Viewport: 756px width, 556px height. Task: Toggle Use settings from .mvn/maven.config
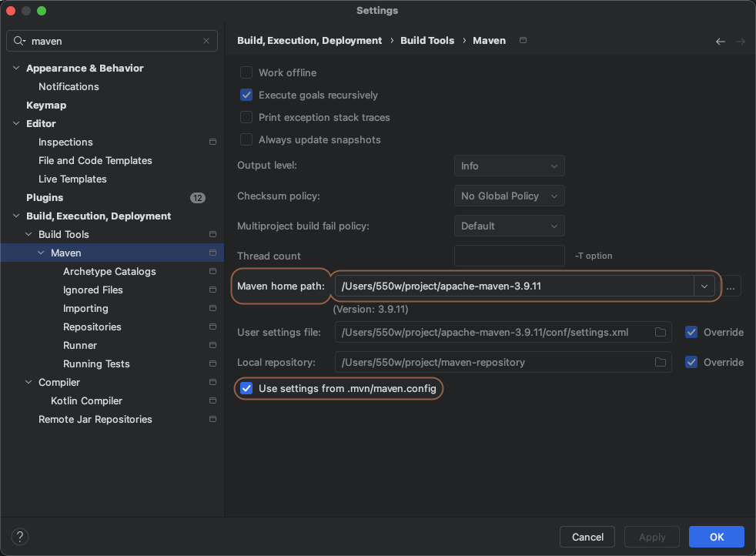(x=246, y=388)
